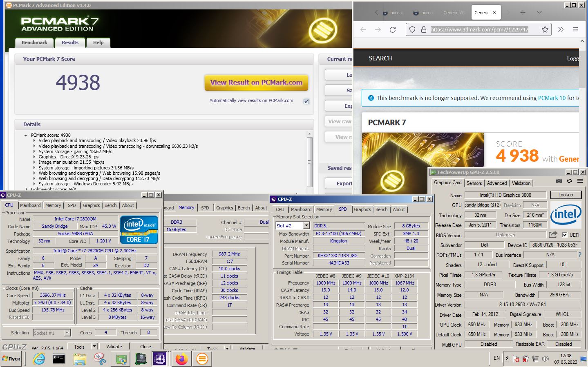Open the Firefox overflow chevrons menu
The image size is (588, 367).
(561, 29)
